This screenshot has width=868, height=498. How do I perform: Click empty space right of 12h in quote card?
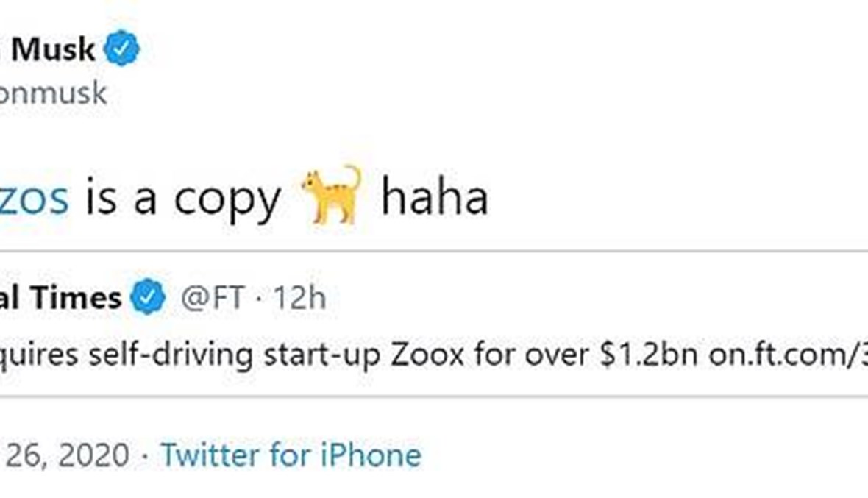pyautogui.click(x=588, y=298)
